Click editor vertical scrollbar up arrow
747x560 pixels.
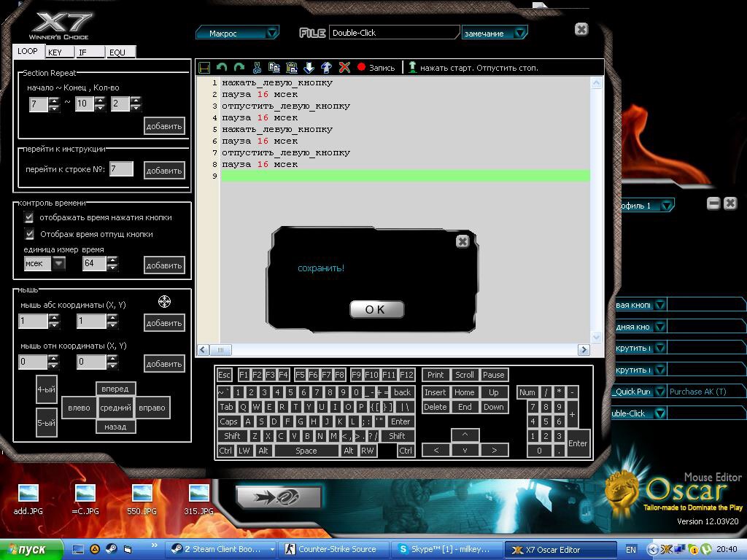click(x=597, y=83)
